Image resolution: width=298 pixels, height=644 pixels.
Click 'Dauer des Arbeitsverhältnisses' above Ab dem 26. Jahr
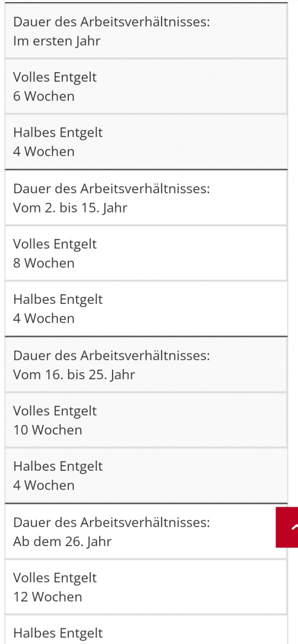(111, 522)
